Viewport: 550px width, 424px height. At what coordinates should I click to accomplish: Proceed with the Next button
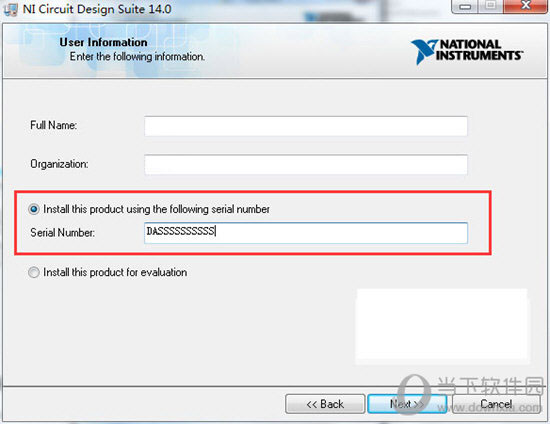[x=407, y=404]
